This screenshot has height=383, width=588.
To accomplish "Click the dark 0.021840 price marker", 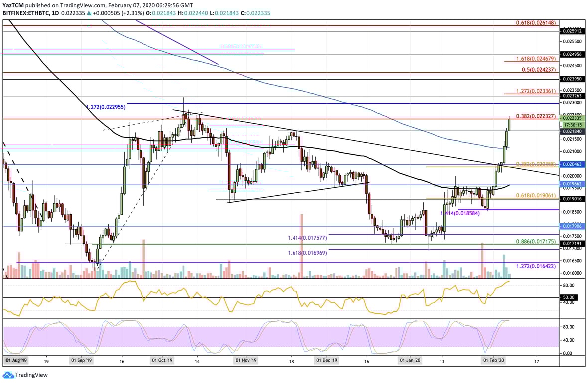I will pyautogui.click(x=572, y=132).
